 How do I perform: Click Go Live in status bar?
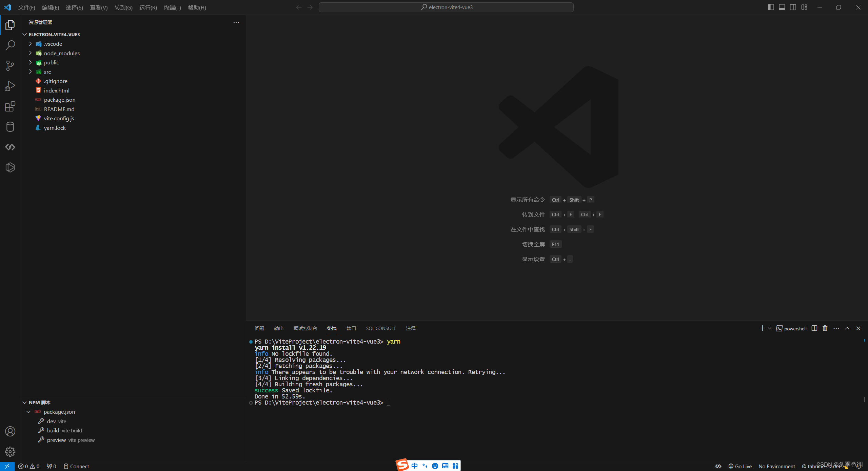(740, 466)
